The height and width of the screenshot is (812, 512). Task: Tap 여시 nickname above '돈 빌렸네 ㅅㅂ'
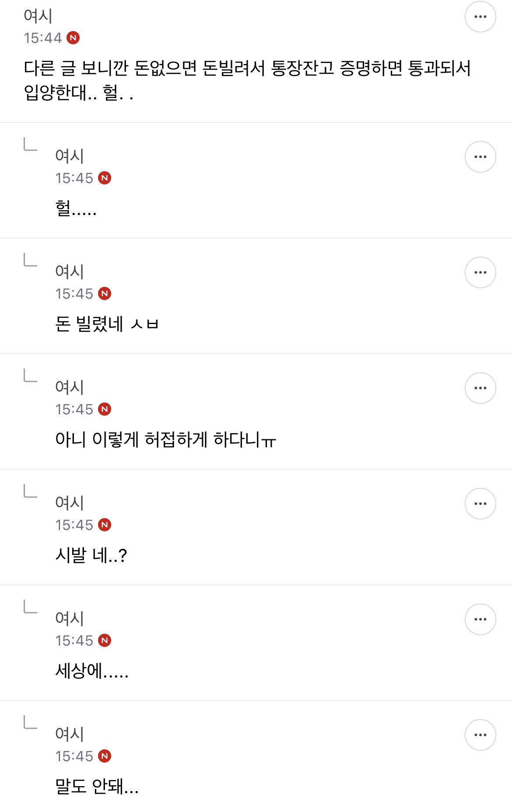pos(70,271)
